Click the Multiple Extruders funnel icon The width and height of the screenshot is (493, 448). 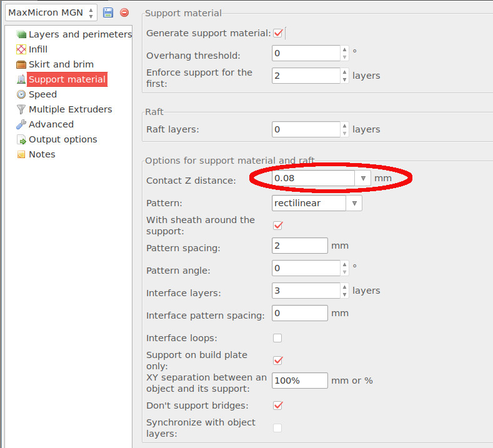tap(21, 109)
